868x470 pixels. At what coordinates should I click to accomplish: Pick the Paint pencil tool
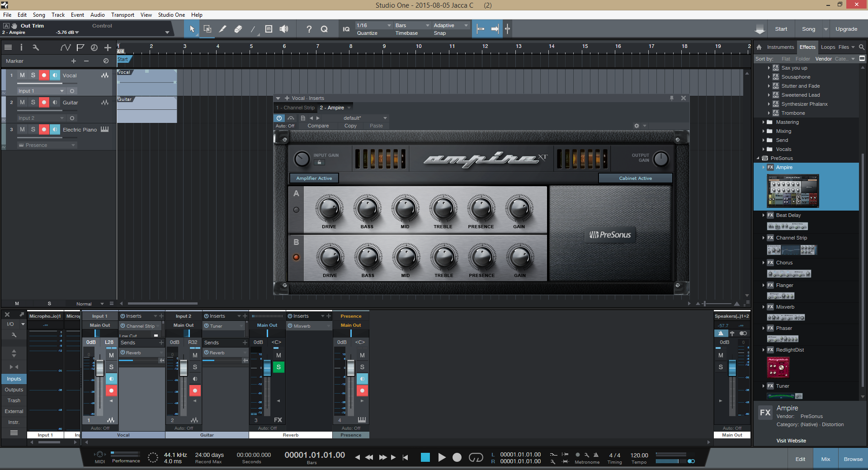[222, 29]
